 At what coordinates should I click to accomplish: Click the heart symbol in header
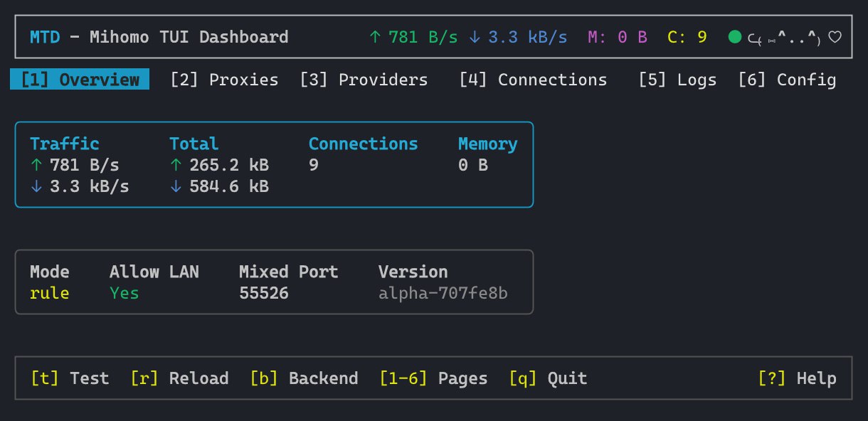[835, 37]
